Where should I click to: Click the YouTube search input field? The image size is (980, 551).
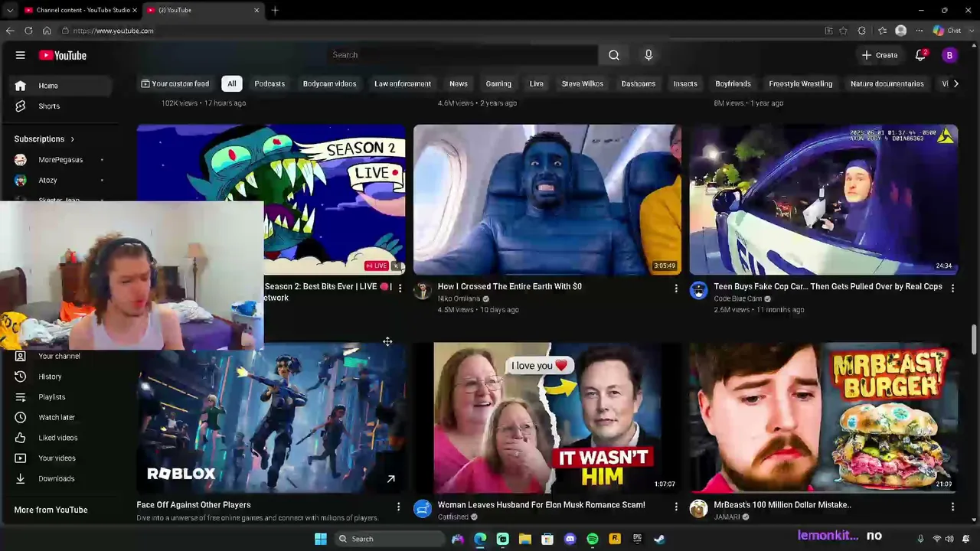coord(462,55)
